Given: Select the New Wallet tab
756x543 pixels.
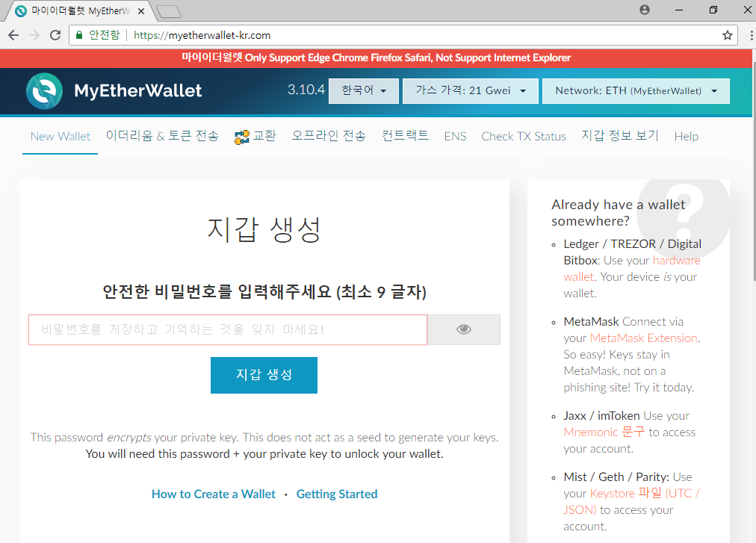Looking at the screenshot, I should [61, 137].
